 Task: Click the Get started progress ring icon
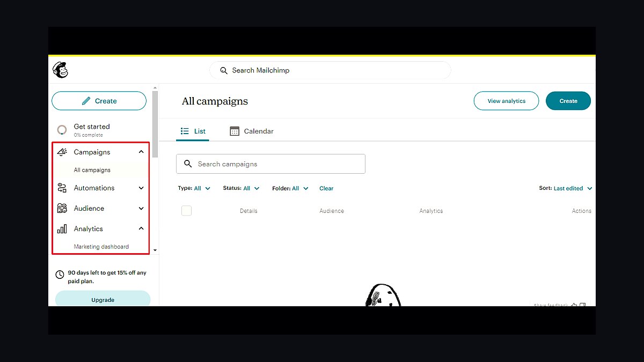pos(62,130)
